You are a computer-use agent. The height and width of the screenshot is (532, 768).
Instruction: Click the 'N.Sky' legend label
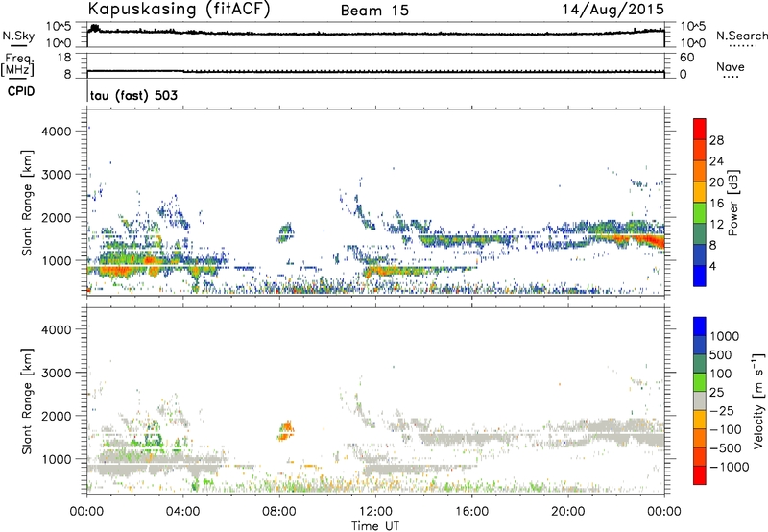18,36
